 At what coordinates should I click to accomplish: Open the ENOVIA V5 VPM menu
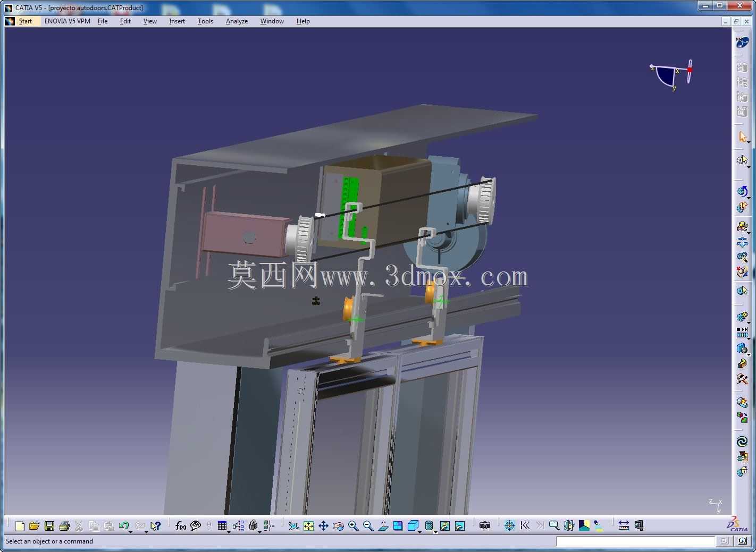tap(67, 21)
